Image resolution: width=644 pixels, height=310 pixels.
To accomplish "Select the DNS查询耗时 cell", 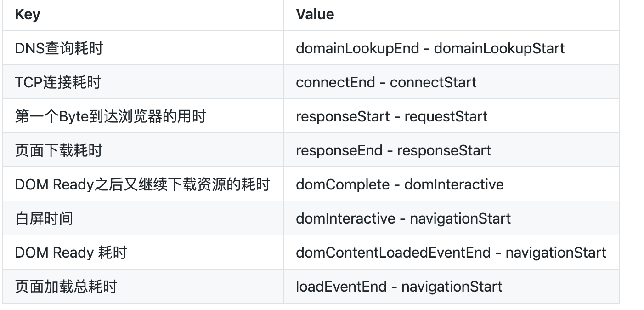I will [143, 48].
